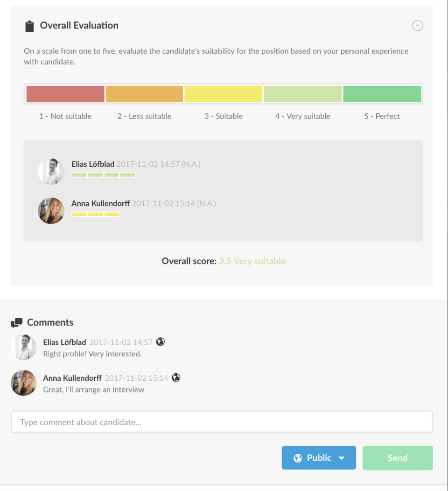448x491 pixels.
Task: Click Elias Löfblad's avatar next to his comment
Action: 23,347
